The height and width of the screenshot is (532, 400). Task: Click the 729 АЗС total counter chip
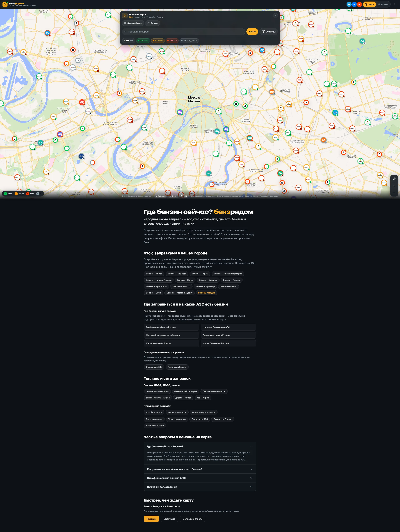tap(128, 41)
